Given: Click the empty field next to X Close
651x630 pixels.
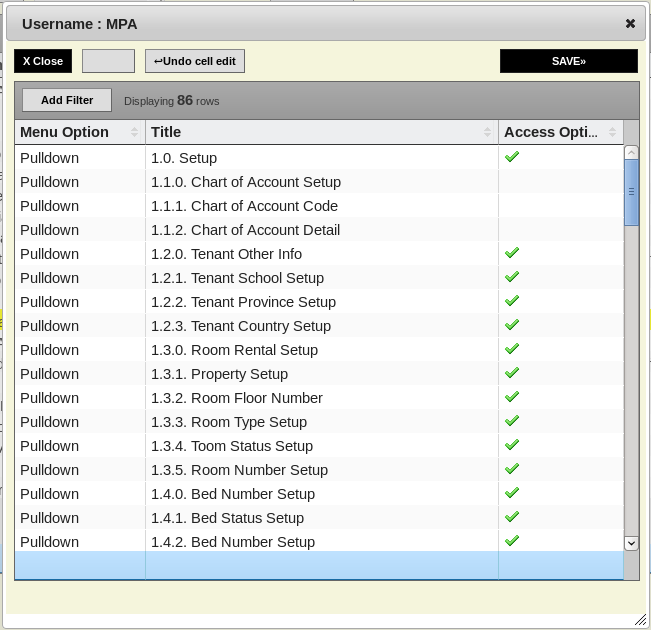Looking at the screenshot, I should tap(108, 61).
